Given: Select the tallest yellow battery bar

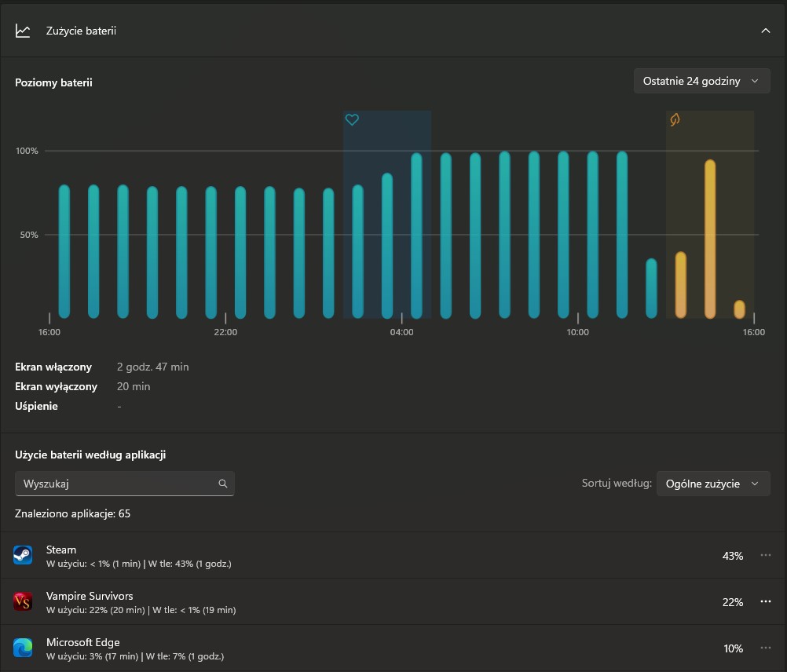Looking at the screenshot, I should [710, 239].
